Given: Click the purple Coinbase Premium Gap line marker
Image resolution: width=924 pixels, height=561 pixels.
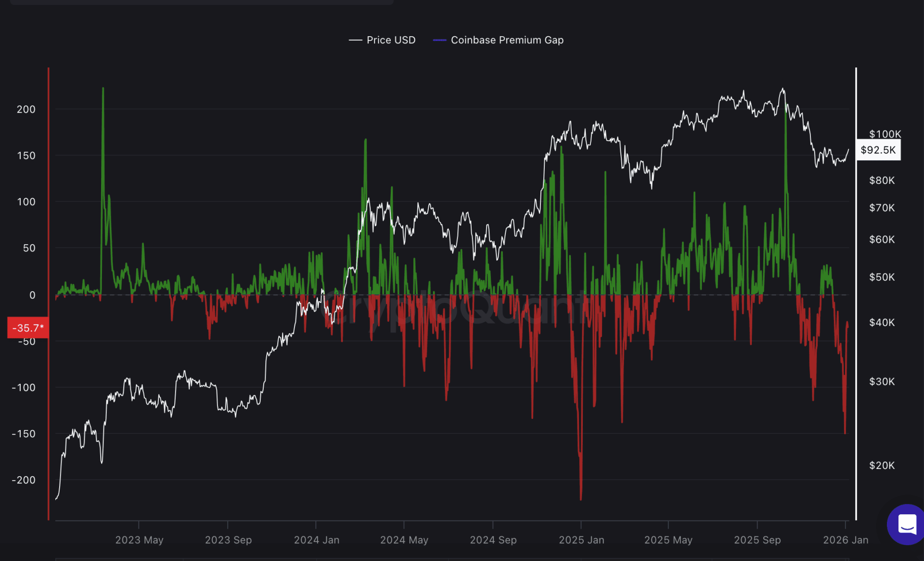Looking at the screenshot, I should (x=439, y=40).
